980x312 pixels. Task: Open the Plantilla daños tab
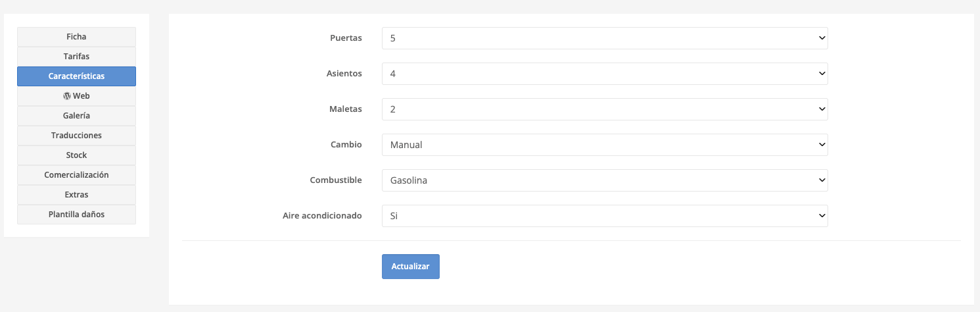pyautogui.click(x=76, y=215)
